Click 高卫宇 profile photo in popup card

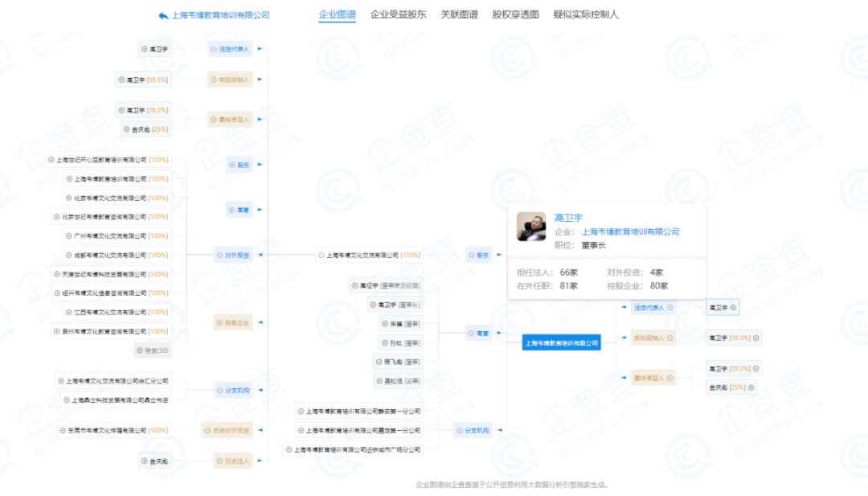pyautogui.click(x=531, y=226)
